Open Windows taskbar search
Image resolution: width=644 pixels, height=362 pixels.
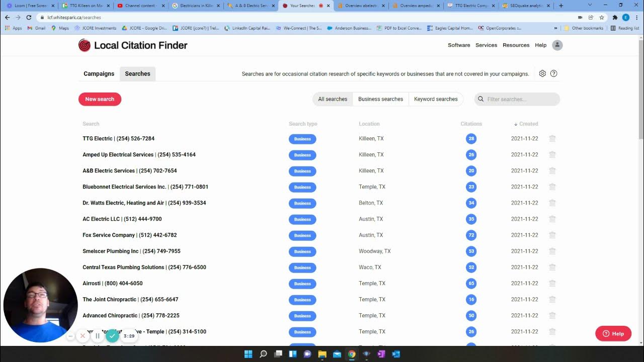click(x=263, y=354)
